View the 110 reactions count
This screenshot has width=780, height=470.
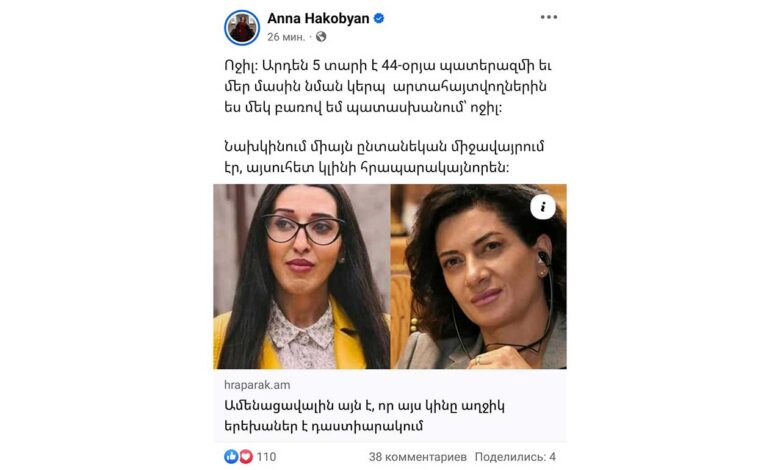pos(266,457)
